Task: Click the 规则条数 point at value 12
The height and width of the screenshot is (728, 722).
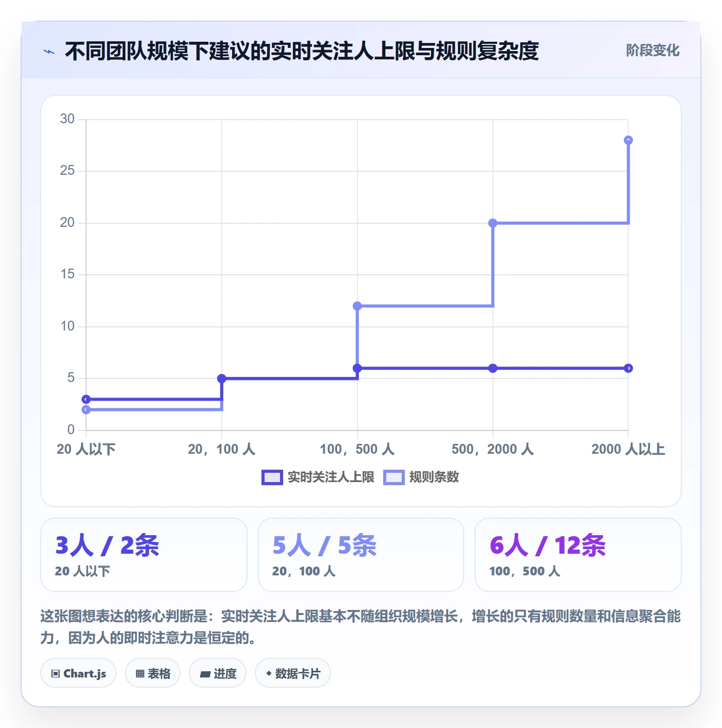Action: (x=357, y=306)
